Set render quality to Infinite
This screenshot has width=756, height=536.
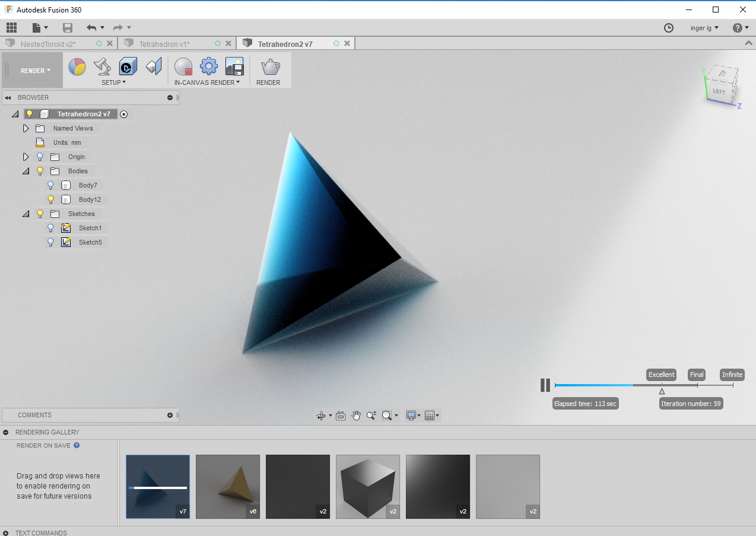(x=732, y=375)
